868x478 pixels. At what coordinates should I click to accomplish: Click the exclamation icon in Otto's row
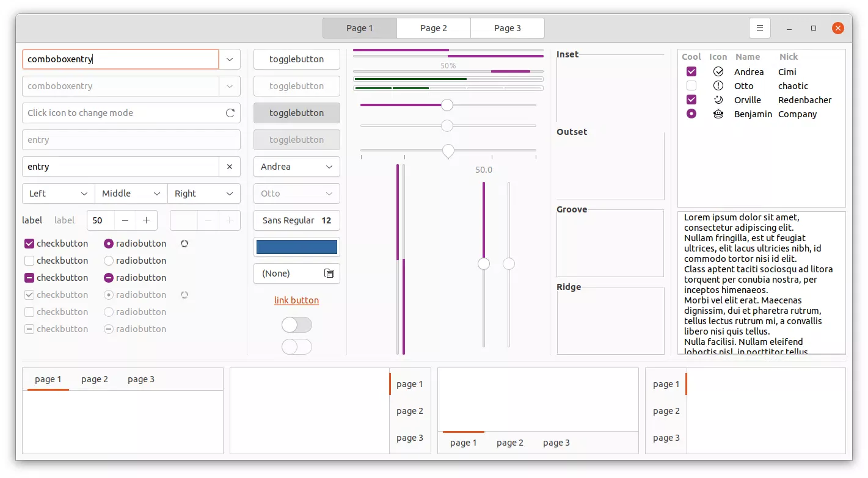tap(718, 86)
